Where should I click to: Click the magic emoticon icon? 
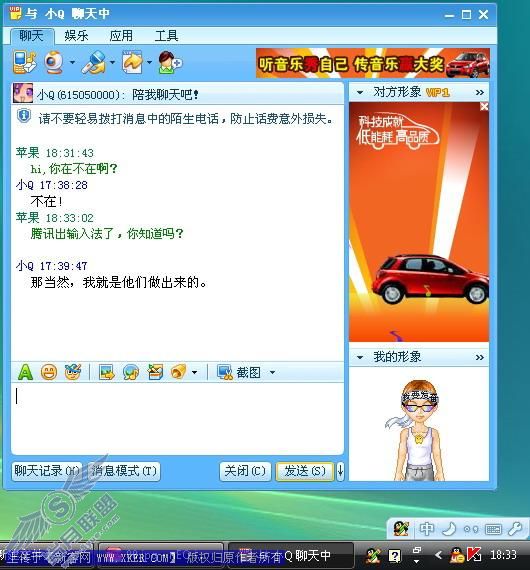coord(72,372)
